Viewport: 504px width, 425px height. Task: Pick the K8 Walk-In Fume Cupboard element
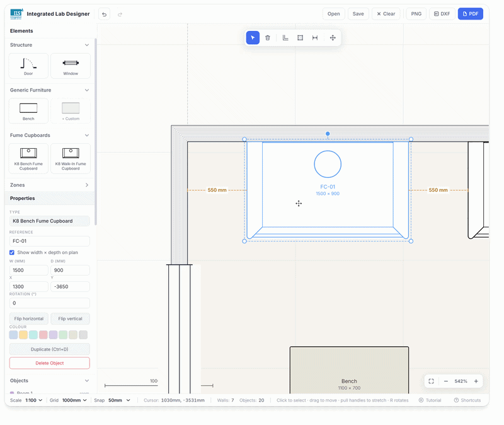[71, 159]
